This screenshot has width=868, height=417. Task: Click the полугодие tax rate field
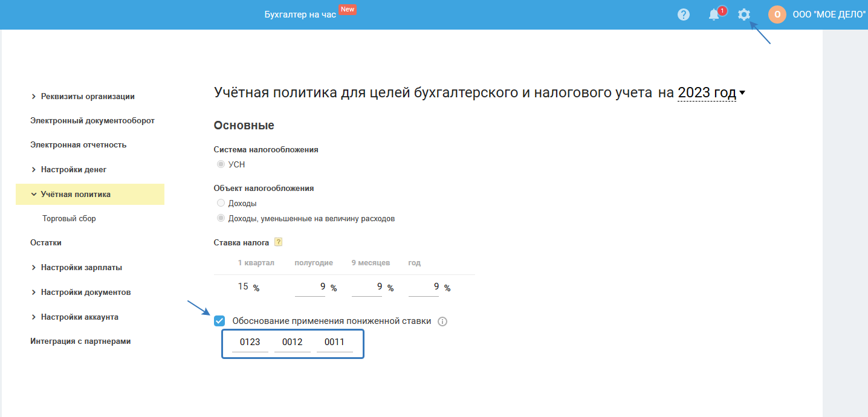[x=310, y=286]
